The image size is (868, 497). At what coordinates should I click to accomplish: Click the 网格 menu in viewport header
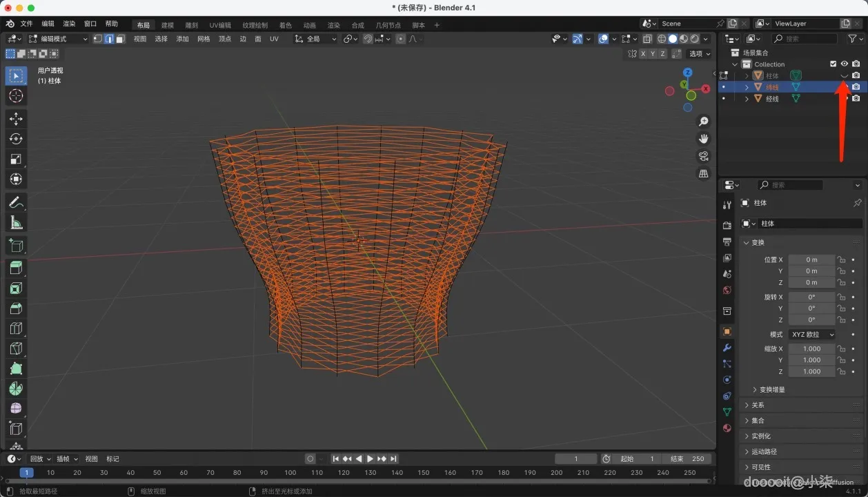[x=204, y=39]
